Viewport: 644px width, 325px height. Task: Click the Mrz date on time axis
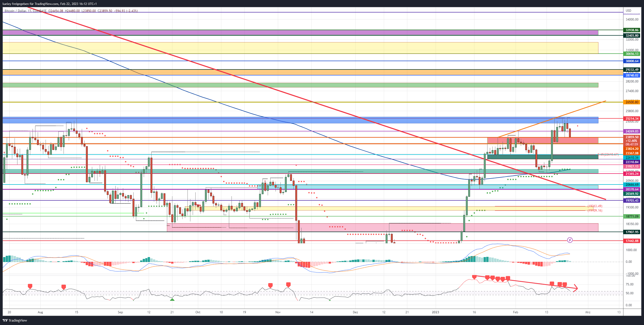click(x=588, y=312)
